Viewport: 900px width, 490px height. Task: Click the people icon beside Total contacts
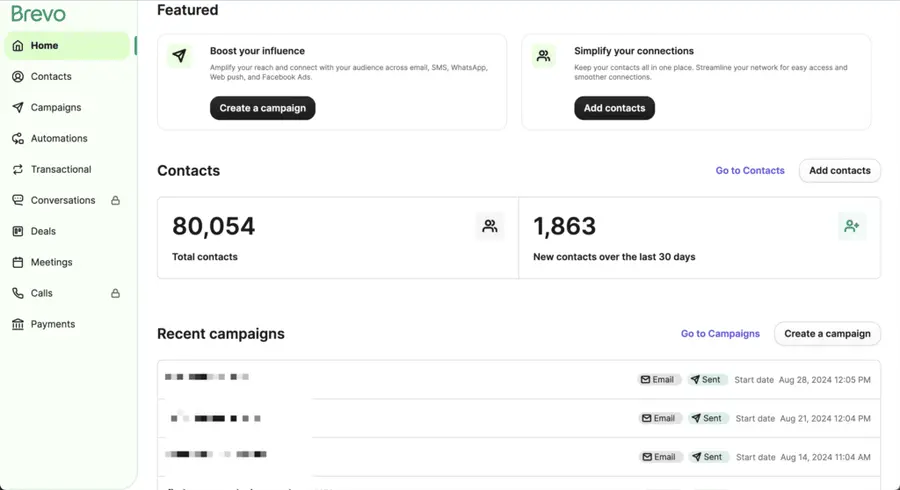(x=490, y=226)
